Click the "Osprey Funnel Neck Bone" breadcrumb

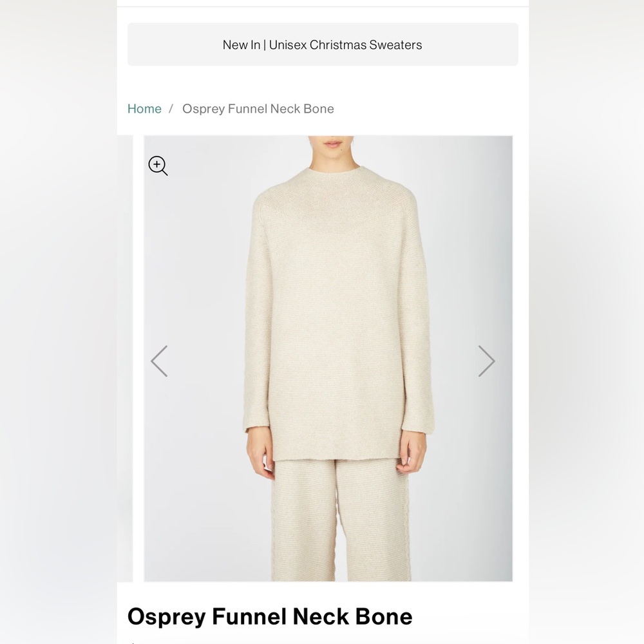[258, 109]
